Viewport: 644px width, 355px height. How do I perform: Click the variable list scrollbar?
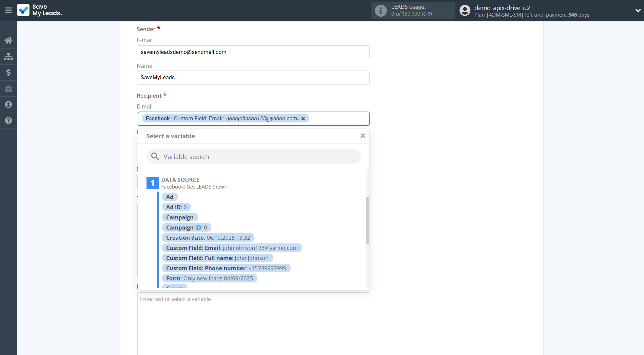pos(368,220)
